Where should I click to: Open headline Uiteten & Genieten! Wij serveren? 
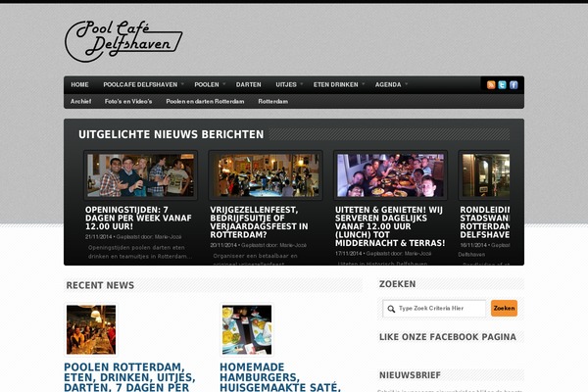(390, 226)
